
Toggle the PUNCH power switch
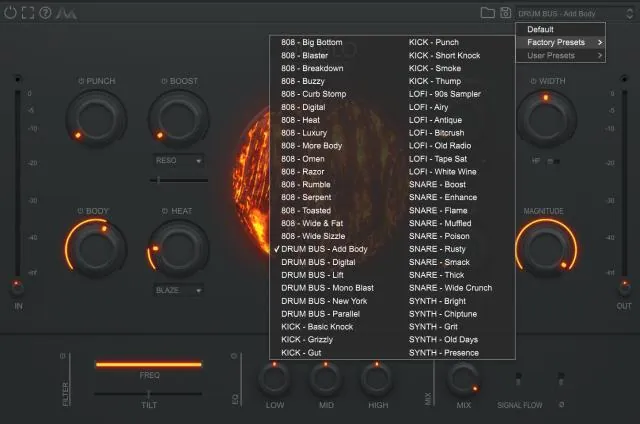(x=81, y=80)
